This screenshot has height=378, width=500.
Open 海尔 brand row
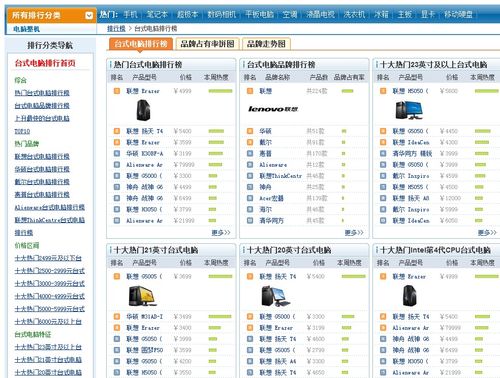(x=266, y=210)
